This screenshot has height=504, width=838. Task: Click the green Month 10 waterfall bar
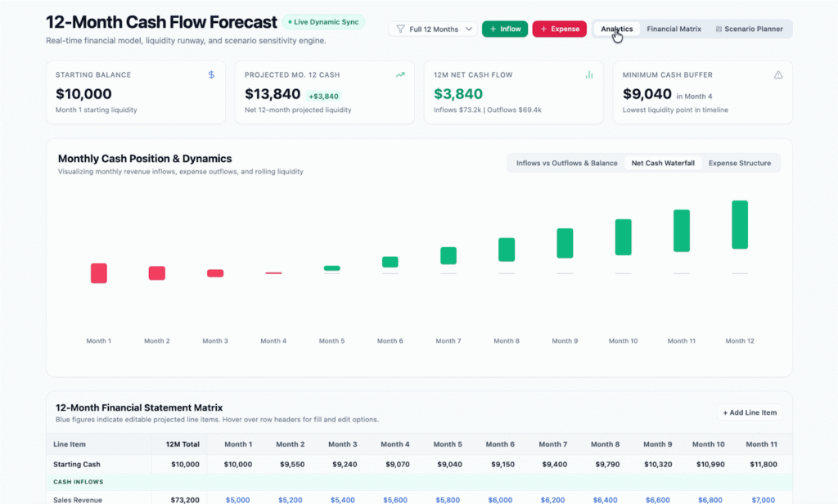(623, 237)
